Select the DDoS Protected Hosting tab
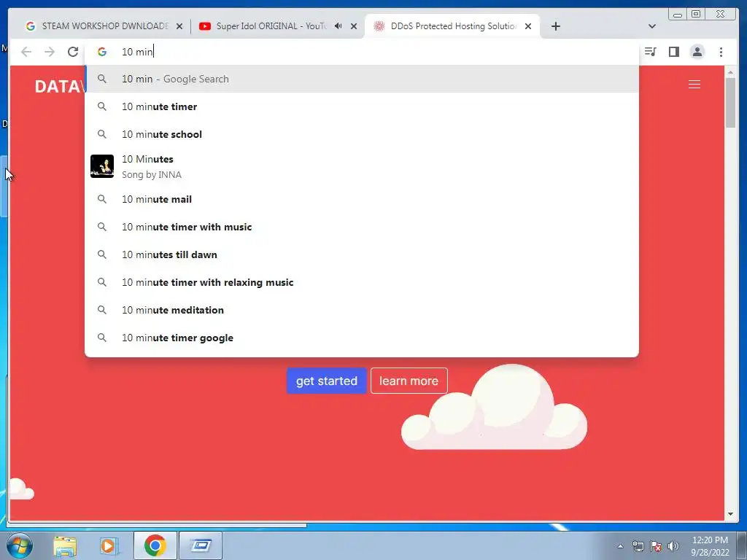The image size is (747, 560). pyautogui.click(x=452, y=26)
